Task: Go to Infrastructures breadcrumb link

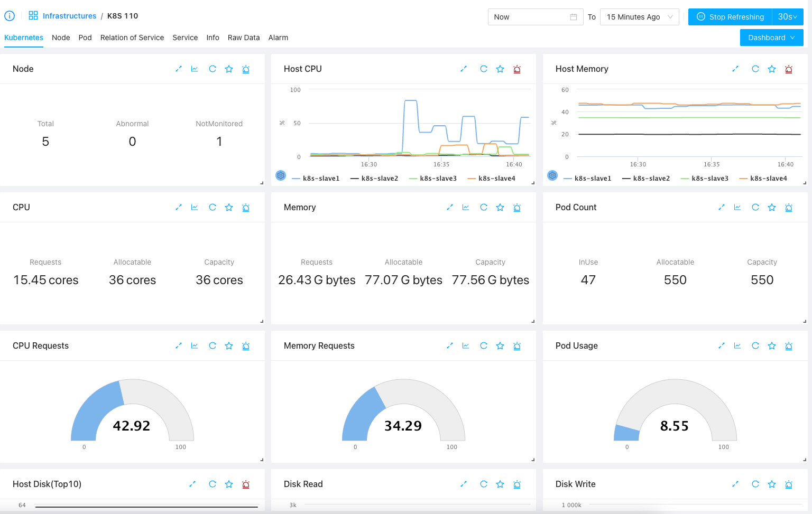Action: click(69, 16)
